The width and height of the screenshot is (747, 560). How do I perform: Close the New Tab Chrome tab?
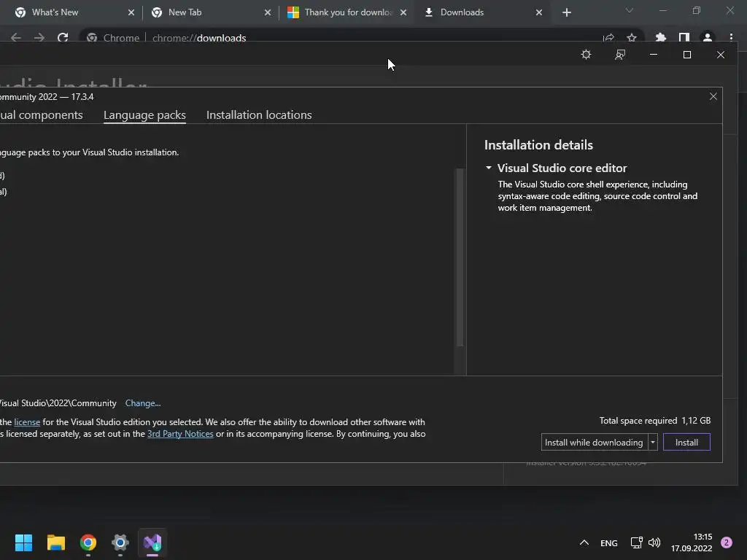[267, 12]
